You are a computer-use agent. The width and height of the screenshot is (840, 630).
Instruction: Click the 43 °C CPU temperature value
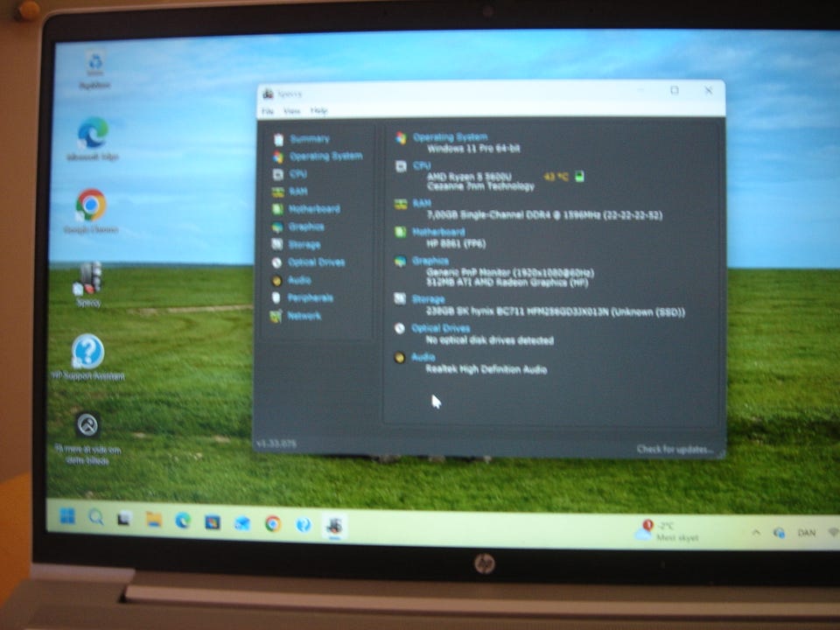coord(556,176)
